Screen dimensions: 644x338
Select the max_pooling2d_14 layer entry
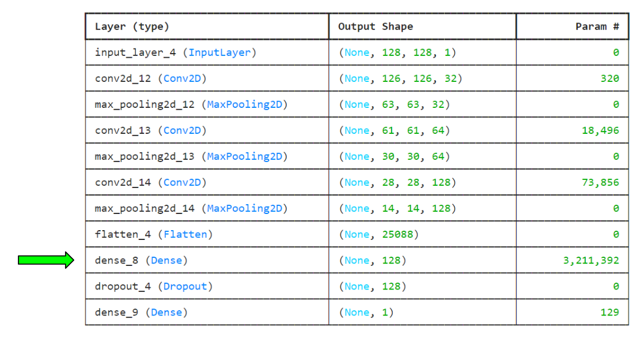(145, 208)
